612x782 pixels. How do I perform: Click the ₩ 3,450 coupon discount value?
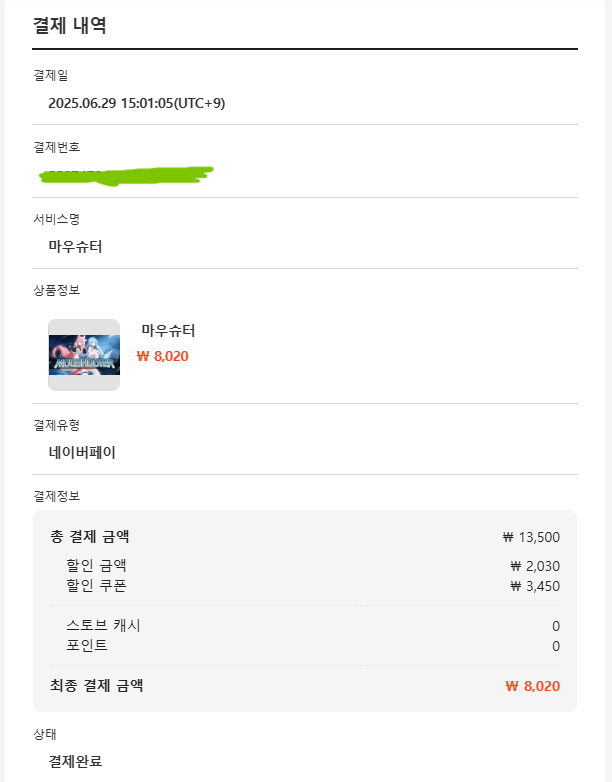[x=535, y=586]
